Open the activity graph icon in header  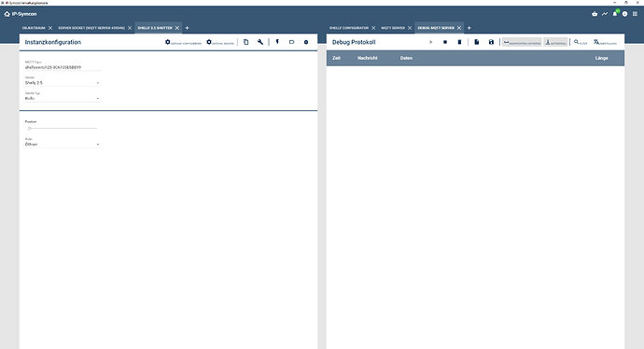tap(605, 14)
